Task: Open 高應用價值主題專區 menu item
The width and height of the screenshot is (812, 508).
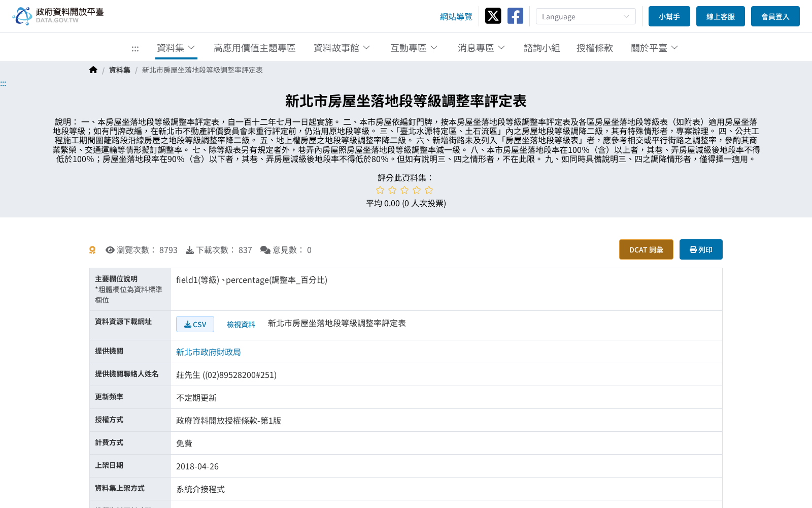Action: point(255,48)
